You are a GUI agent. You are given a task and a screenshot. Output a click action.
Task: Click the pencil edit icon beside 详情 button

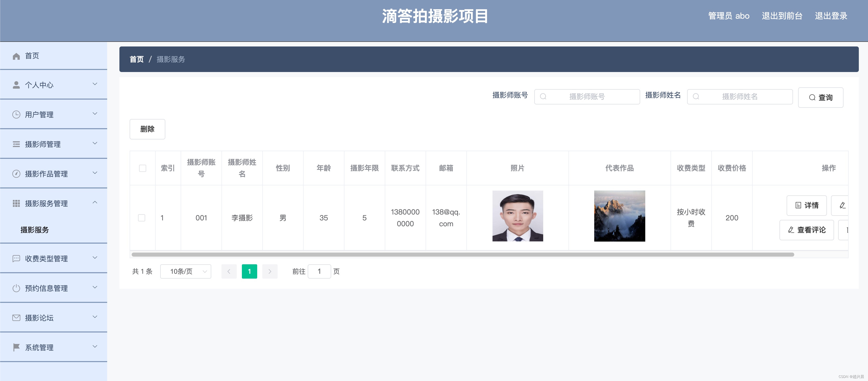842,205
